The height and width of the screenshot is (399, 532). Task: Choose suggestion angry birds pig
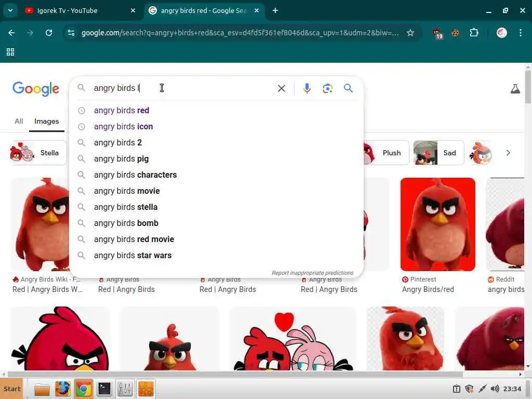coord(216,159)
